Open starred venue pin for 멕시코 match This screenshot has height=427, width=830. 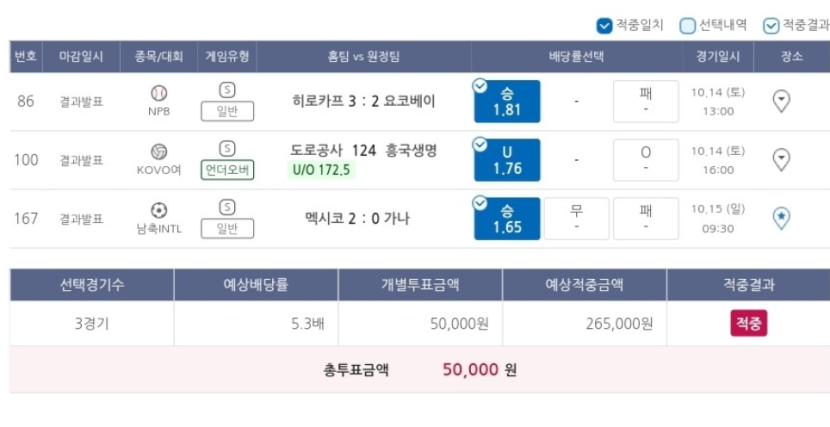781,218
